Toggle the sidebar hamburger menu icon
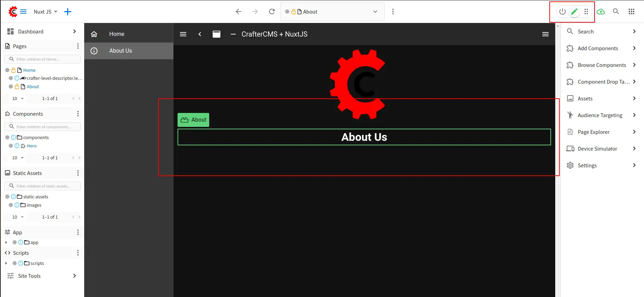Viewport: 644px width, 297px height. (23, 12)
